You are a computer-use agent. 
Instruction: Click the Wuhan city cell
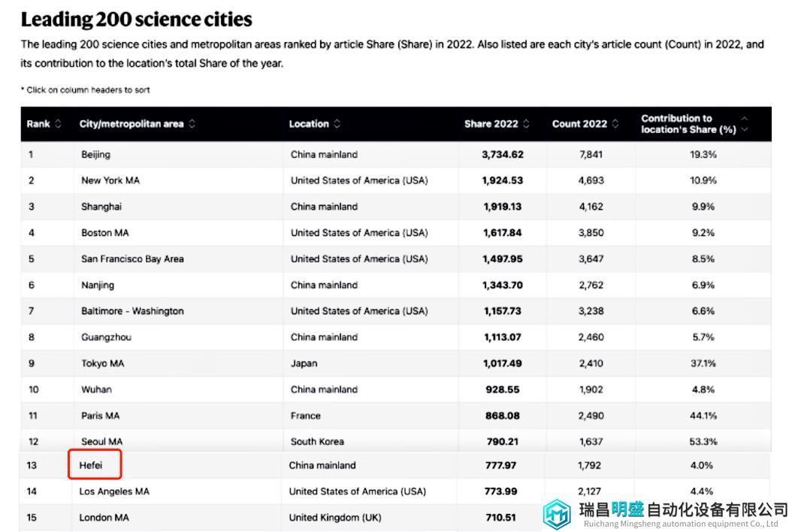[96, 389]
